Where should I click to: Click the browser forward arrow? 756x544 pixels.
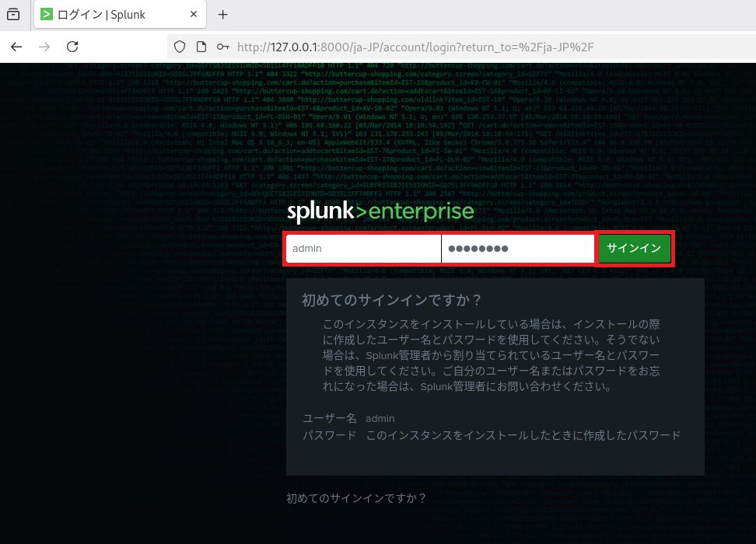(x=44, y=47)
